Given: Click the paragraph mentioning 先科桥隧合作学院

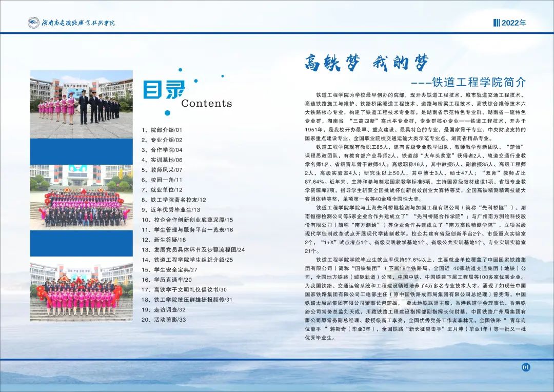Looking at the screenshot, I should (415, 229).
